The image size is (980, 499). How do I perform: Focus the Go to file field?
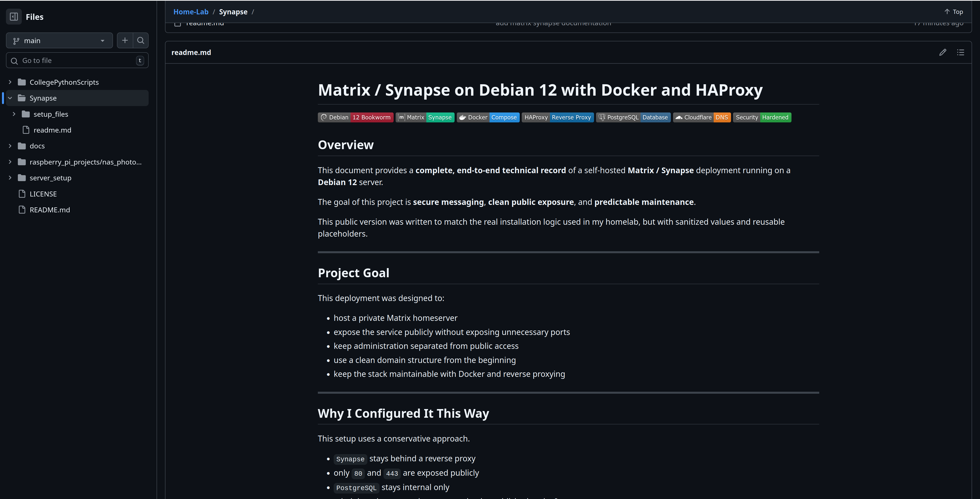[x=77, y=60]
